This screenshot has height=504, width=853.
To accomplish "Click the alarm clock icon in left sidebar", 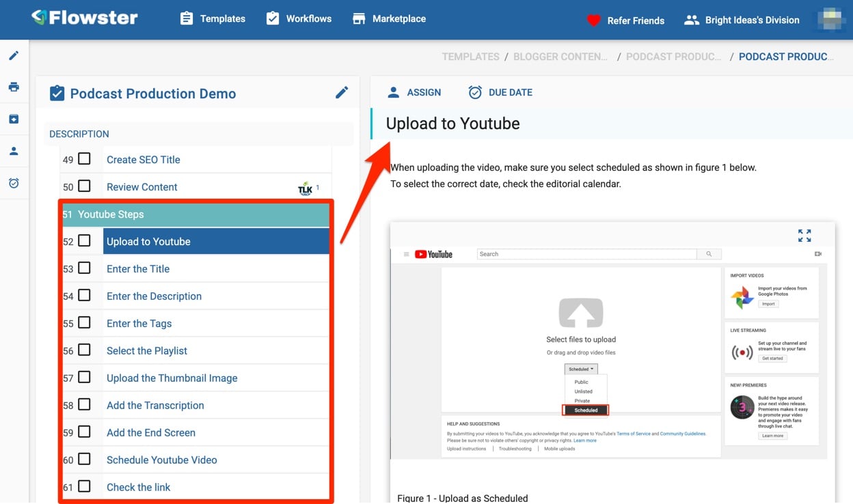I will tap(14, 183).
